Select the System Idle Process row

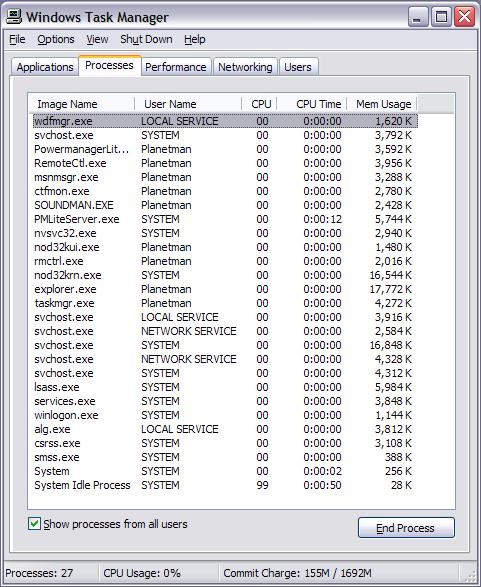pyautogui.click(x=225, y=485)
